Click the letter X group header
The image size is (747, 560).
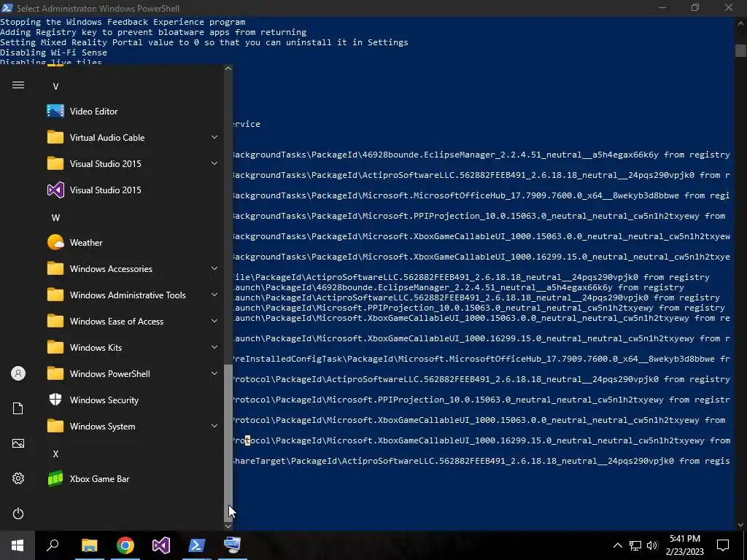(55, 454)
